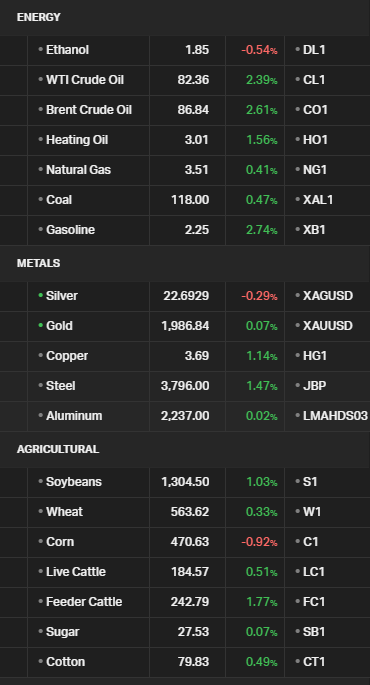Viewport: 370px width, 685px height.
Task: Open the Gold commodity name
Action: pyautogui.click(x=59, y=326)
